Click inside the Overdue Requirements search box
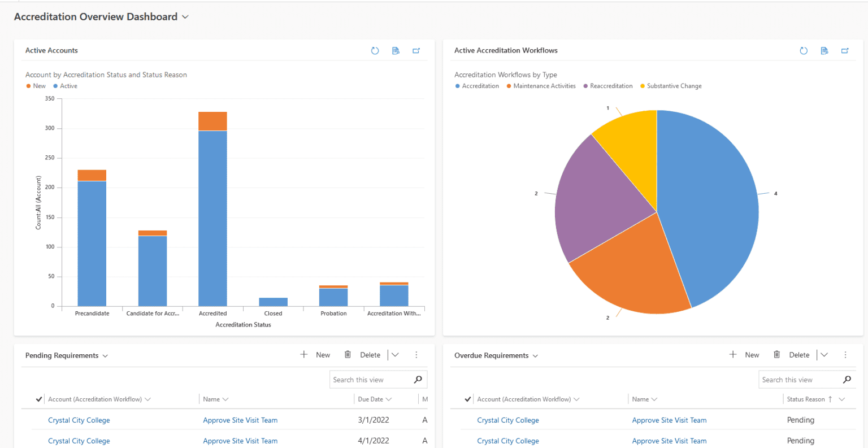 (x=802, y=379)
